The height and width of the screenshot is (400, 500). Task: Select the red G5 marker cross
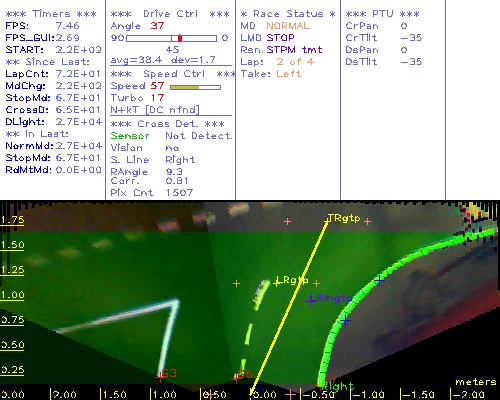pyautogui.click(x=236, y=378)
